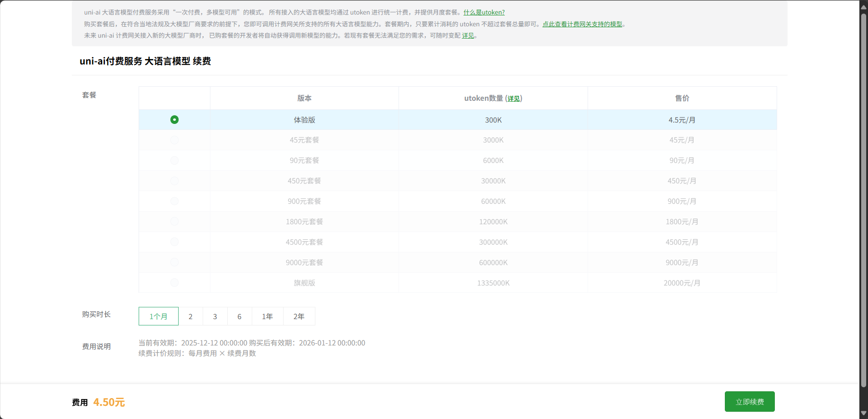Click the 1335000K utoken cell

494,283
